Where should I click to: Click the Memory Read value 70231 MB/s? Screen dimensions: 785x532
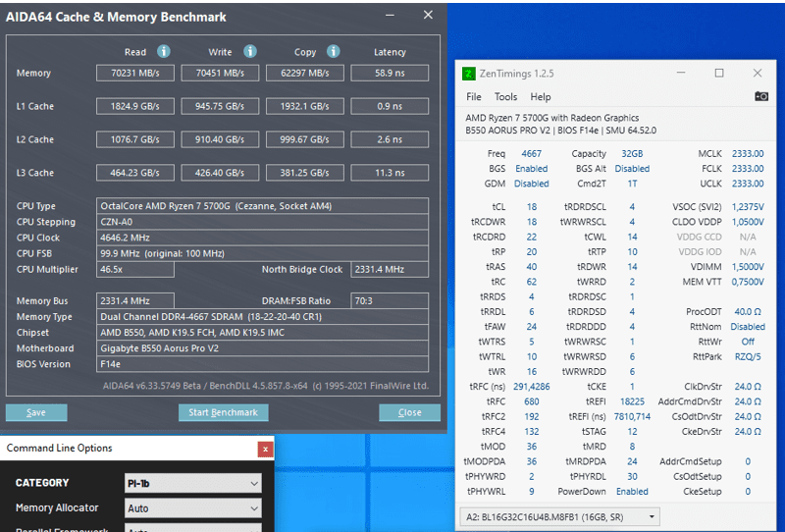click(135, 73)
